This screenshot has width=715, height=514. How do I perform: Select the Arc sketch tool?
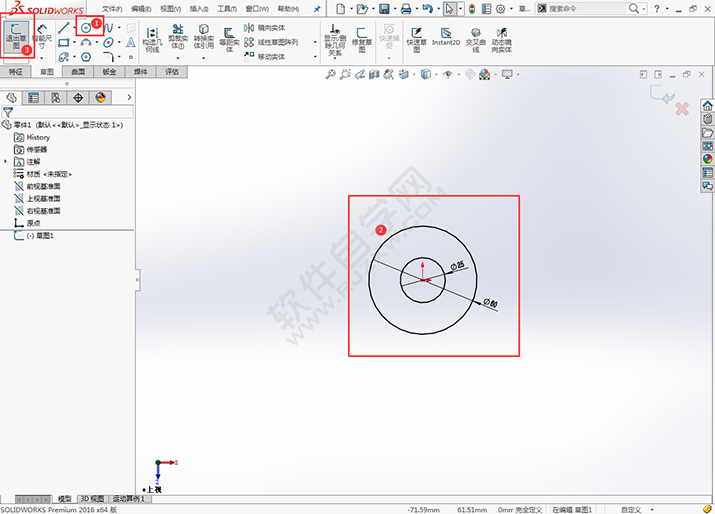86,42
